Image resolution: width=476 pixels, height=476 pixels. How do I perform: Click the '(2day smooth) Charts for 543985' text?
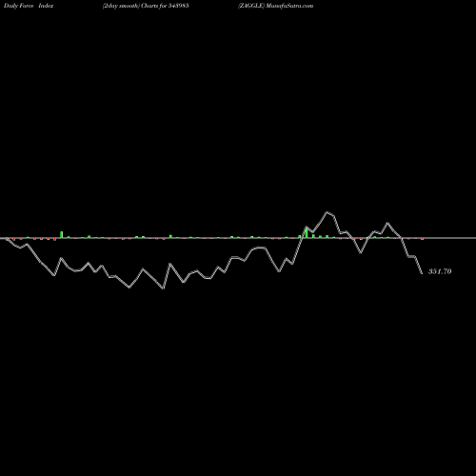pos(146,6)
